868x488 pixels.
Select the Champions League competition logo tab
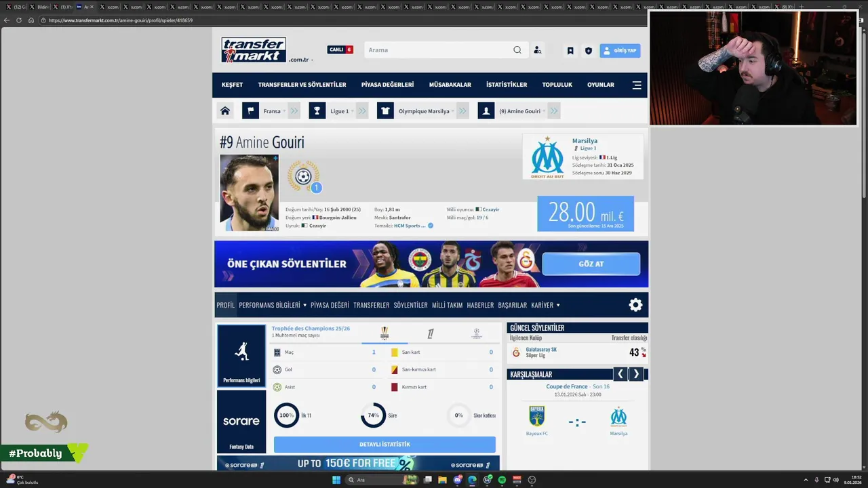point(476,333)
